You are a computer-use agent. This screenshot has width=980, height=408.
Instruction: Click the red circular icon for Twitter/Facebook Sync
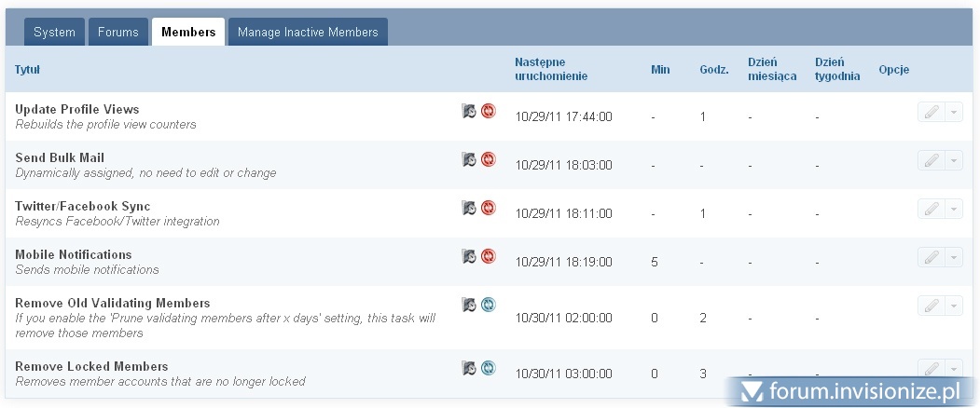click(x=489, y=208)
